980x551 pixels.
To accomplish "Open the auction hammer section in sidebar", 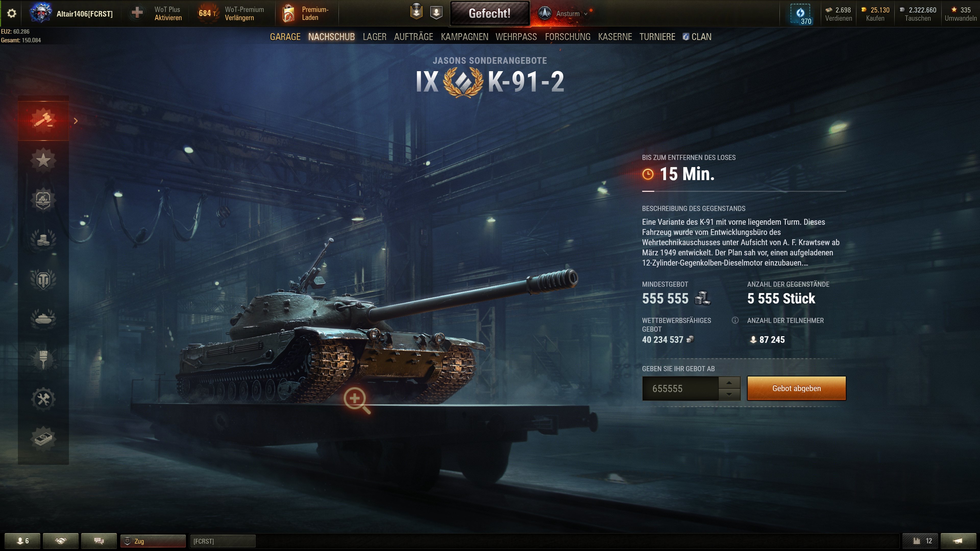I will click(x=43, y=120).
